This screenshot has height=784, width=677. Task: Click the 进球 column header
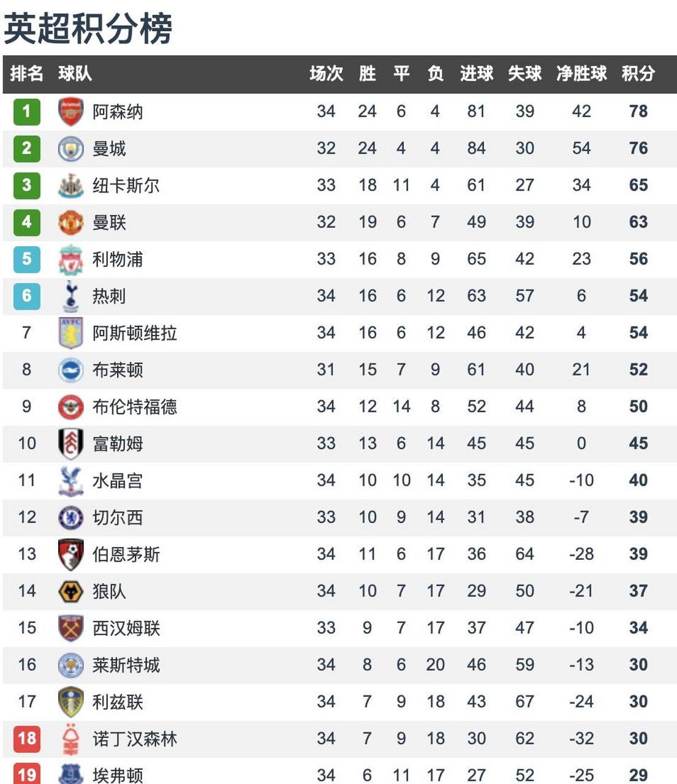point(476,73)
